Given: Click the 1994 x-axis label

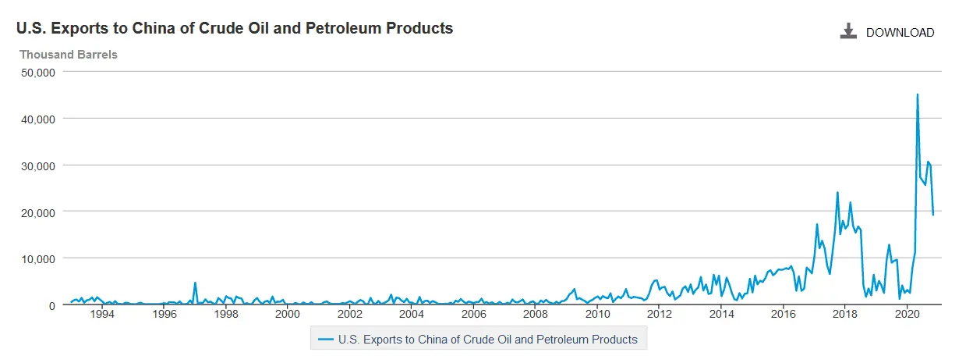Looking at the screenshot, I should [x=102, y=314].
